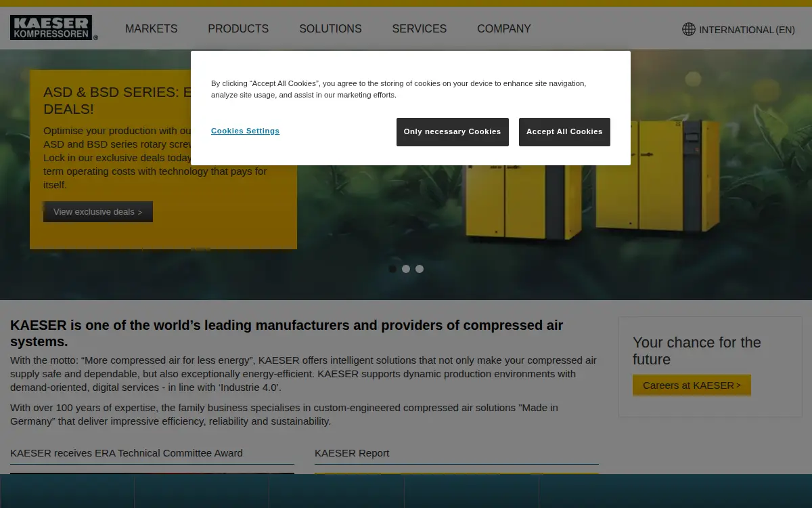
Task: Select the third carousel slide dot
Action: click(x=420, y=269)
